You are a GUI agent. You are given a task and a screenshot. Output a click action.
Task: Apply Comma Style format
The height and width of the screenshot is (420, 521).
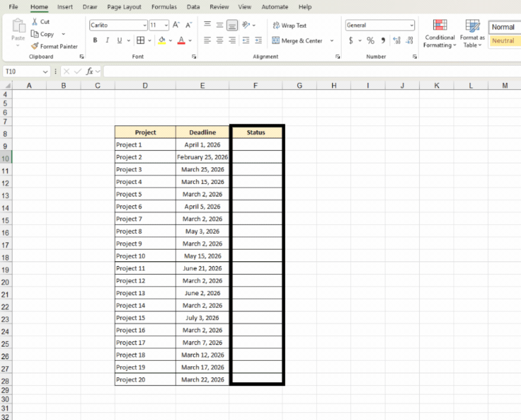pyautogui.click(x=383, y=40)
